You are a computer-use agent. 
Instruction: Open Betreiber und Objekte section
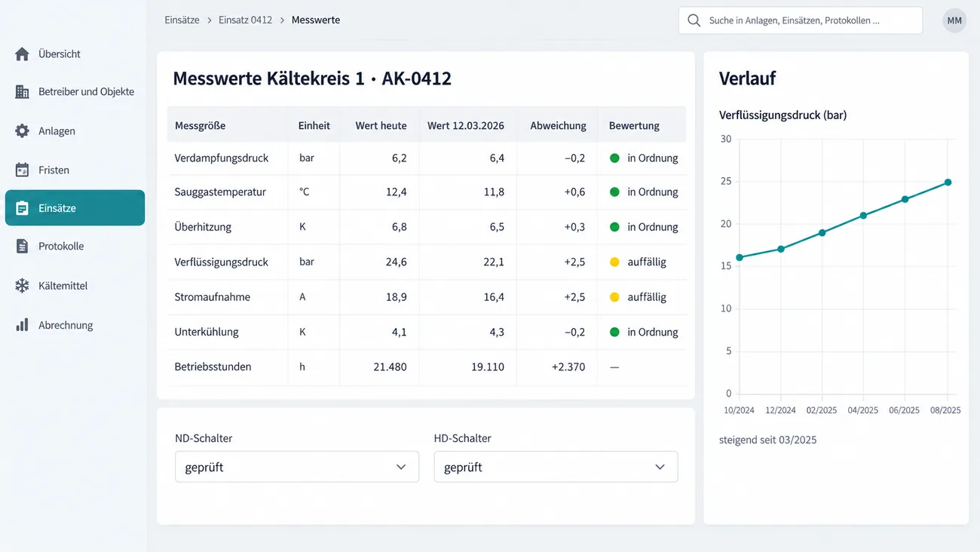point(75,92)
